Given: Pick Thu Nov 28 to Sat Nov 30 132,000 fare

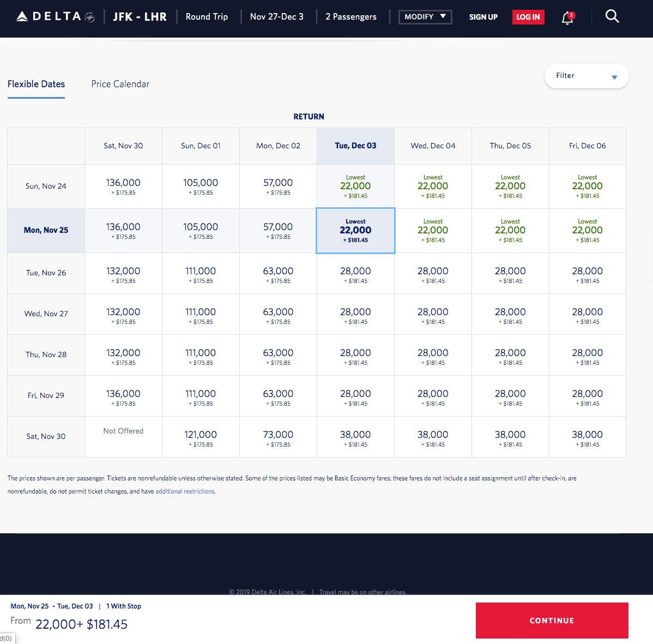Looking at the screenshot, I should point(123,354).
